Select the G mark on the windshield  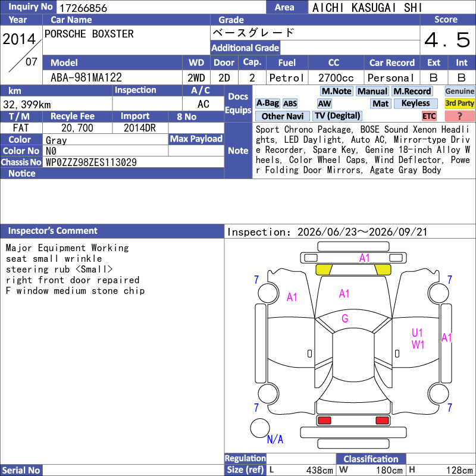[345, 318]
